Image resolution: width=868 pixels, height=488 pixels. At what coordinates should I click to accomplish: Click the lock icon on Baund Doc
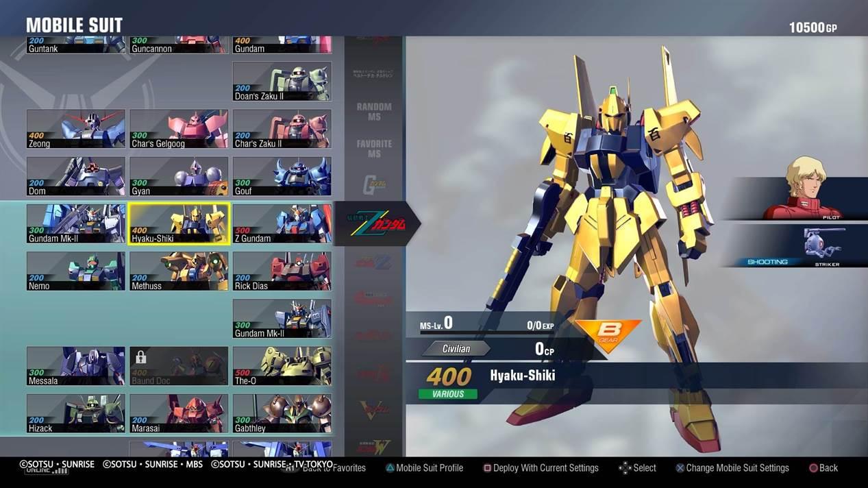pyautogui.click(x=141, y=357)
